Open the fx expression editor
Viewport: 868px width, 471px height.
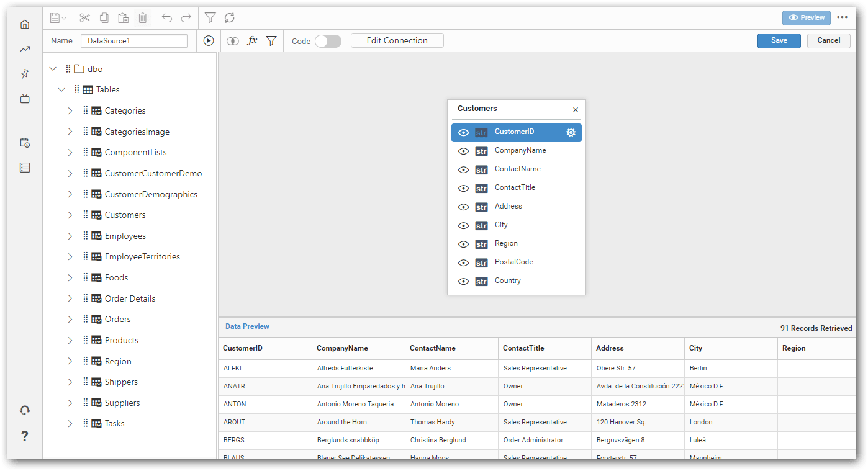(x=252, y=40)
